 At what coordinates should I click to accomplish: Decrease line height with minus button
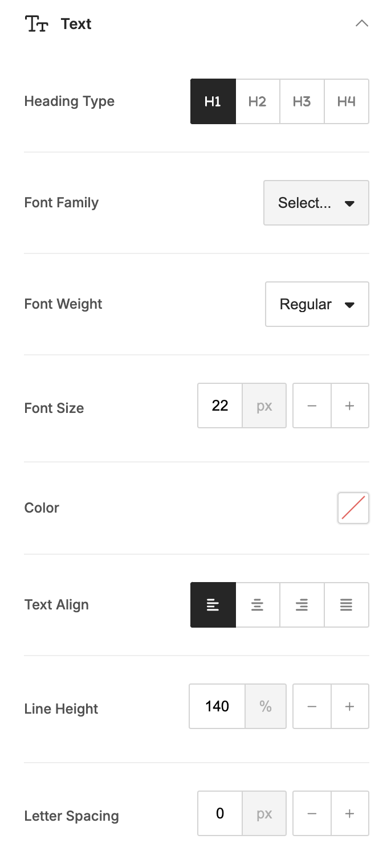pos(312,706)
